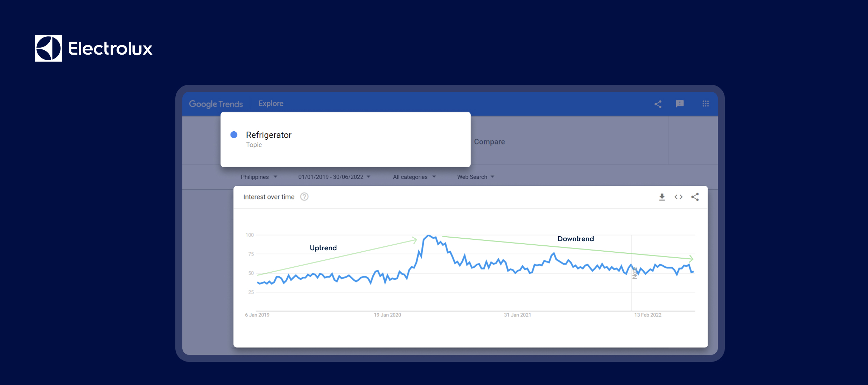Open the Philippines region dropdown

(259, 177)
